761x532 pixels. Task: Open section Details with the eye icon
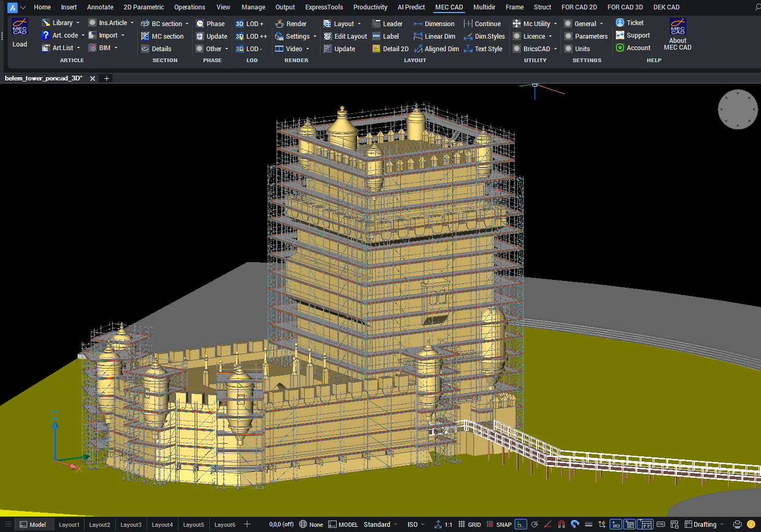[x=145, y=49]
